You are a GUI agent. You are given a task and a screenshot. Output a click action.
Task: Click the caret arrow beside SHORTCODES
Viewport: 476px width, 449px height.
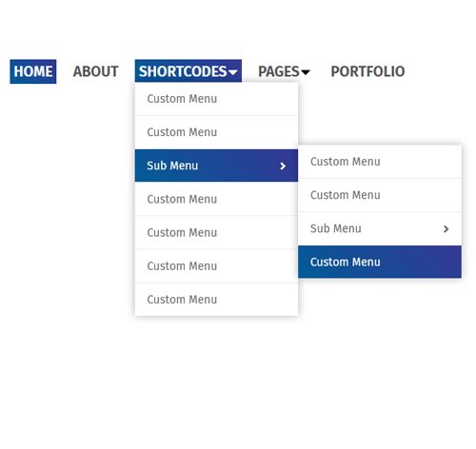coord(232,72)
